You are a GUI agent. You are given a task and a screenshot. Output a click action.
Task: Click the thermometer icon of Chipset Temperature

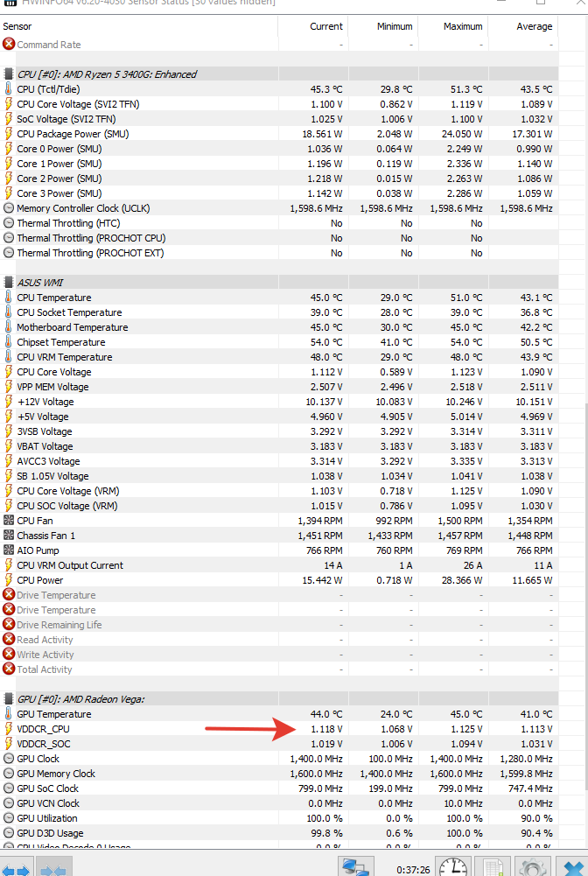click(x=9, y=342)
